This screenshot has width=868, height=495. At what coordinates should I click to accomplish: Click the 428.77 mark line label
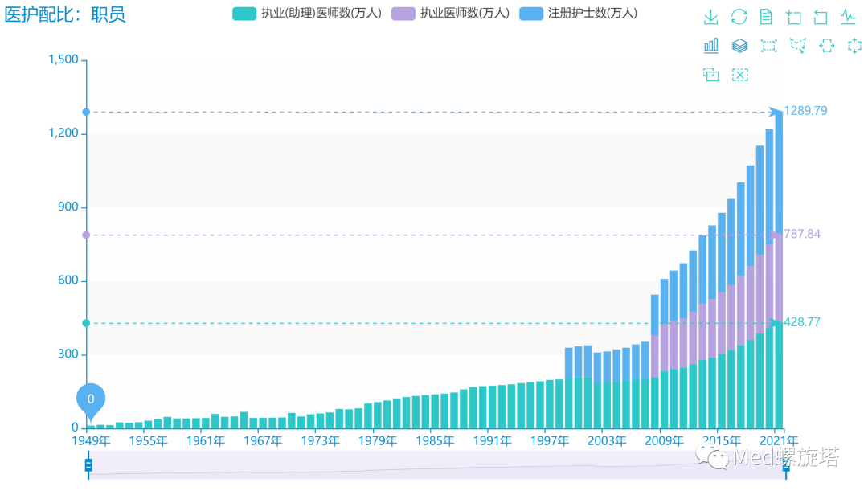click(x=802, y=322)
